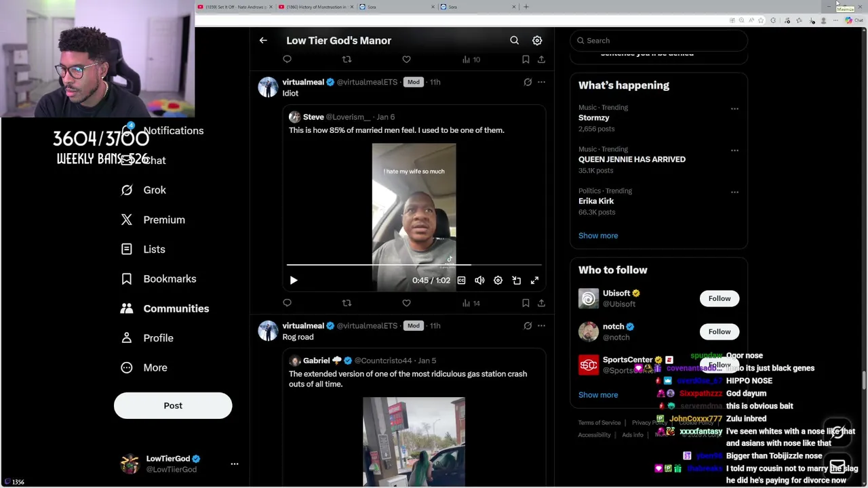Mute the video volume
This screenshot has width=868, height=488.
point(479,280)
